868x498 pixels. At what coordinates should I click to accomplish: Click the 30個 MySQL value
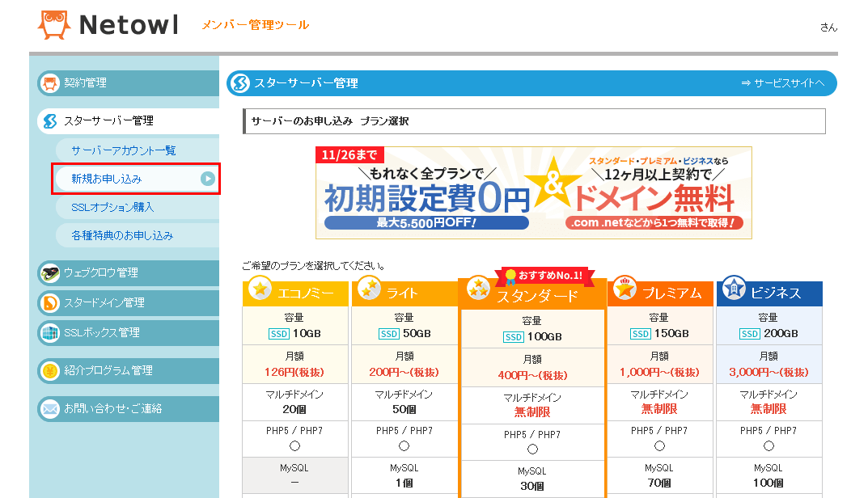tap(532, 487)
